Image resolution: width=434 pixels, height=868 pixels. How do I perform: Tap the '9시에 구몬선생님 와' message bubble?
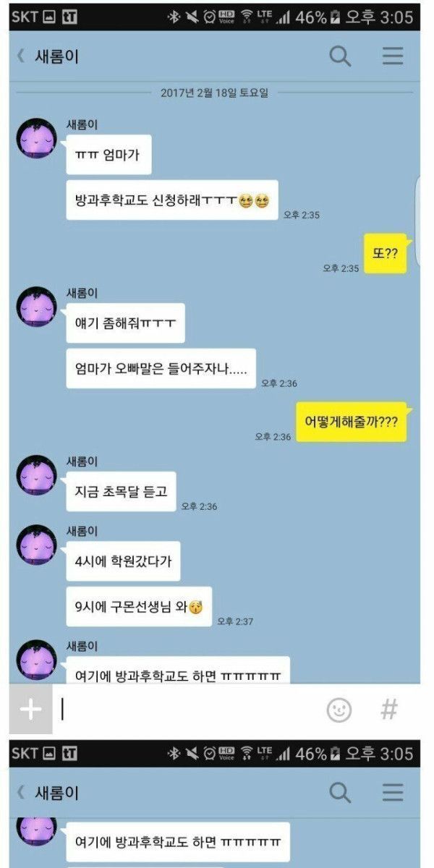tap(139, 606)
